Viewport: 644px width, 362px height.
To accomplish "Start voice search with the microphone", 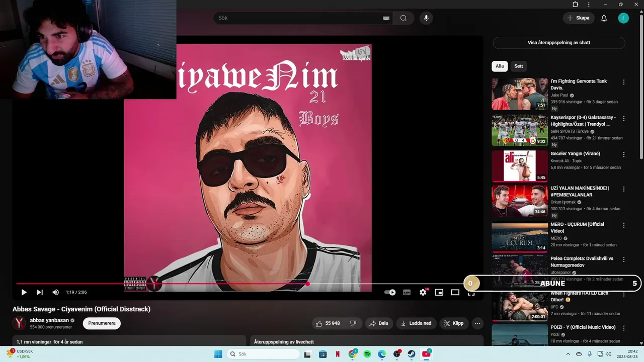I will pyautogui.click(x=426, y=18).
